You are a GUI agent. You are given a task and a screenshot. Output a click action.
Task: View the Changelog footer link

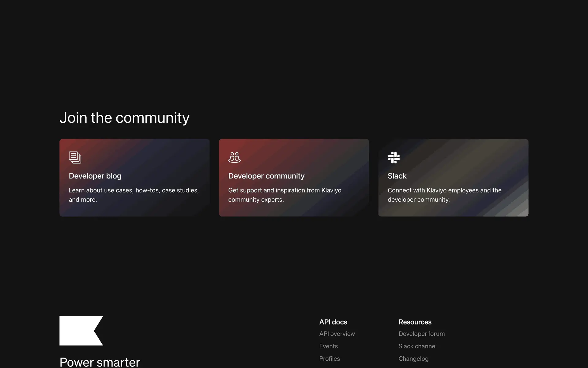click(x=413, y=358)
